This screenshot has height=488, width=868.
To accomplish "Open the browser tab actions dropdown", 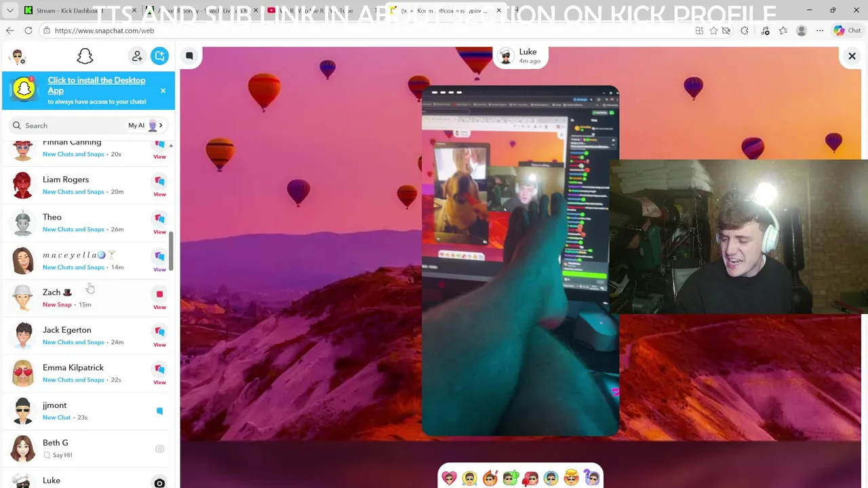I will pyautogui.click(x=9, y=10).
